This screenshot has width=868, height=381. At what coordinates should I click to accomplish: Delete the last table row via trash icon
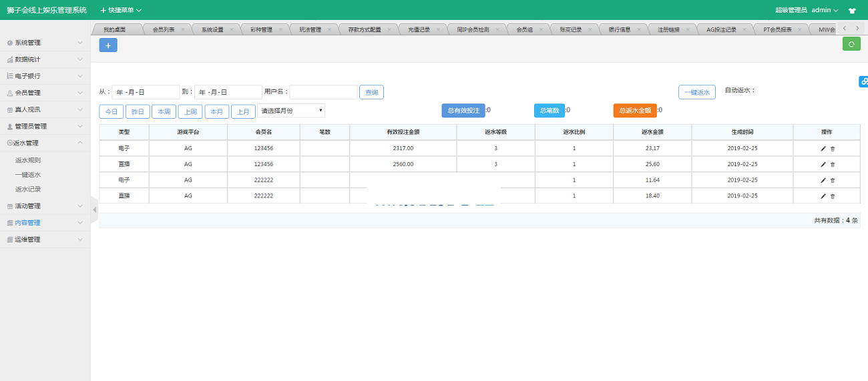coord(833,196)
